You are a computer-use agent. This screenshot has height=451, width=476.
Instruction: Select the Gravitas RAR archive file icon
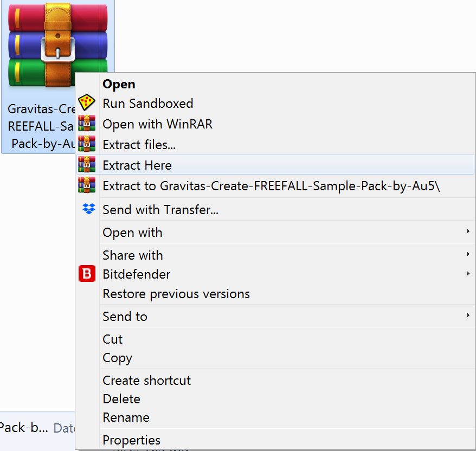(57, 46)
